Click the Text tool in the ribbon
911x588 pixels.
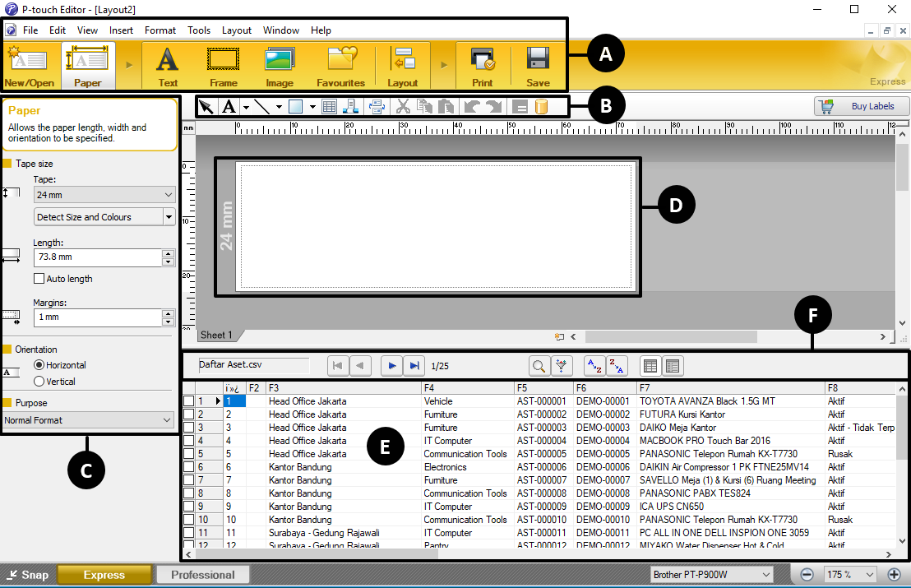coord(168,66)
